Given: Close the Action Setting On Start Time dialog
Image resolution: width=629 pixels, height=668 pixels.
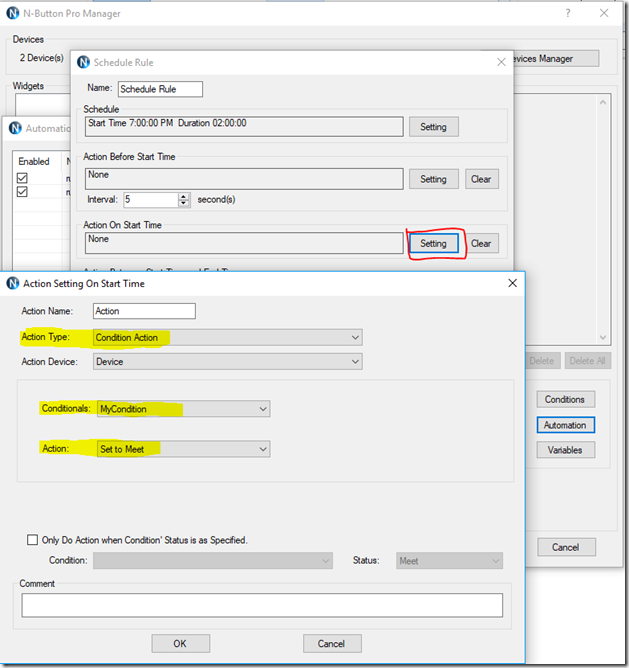Looking at the screenshot, I should pos(512,283).
